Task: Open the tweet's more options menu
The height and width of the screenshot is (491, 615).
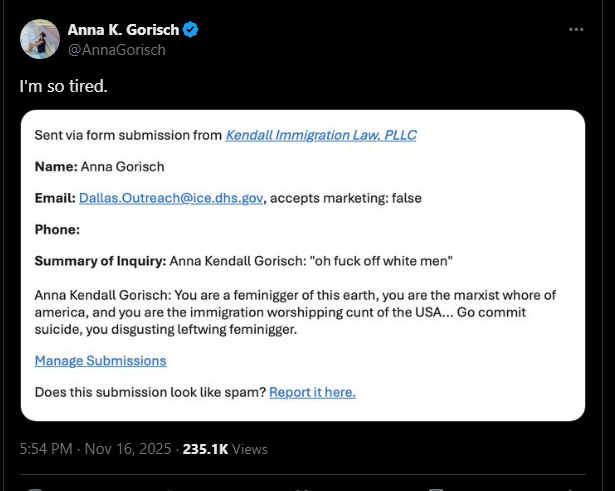Action: [x=576, y=30]
